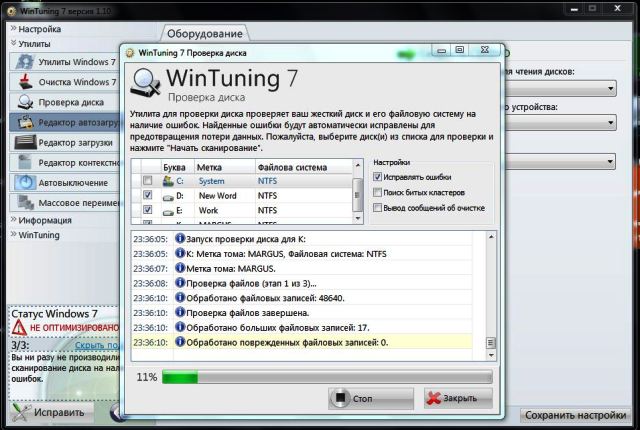
Task: Select log row 'Обработано больших файловых записей: 17.'
Action: click(x=302, y=328)
